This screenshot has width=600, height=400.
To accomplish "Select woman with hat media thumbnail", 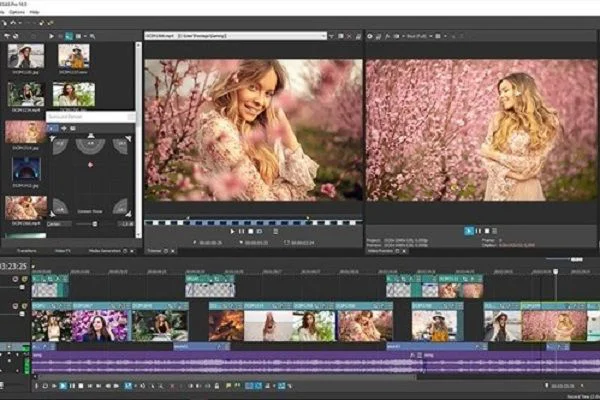I will coord(26,56).
